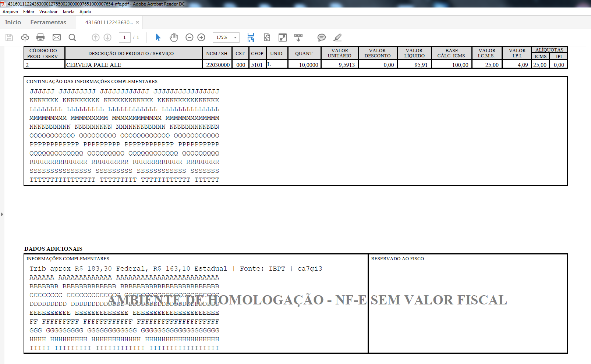Expand the left navigation pane arrow

(x=2, y=214)
